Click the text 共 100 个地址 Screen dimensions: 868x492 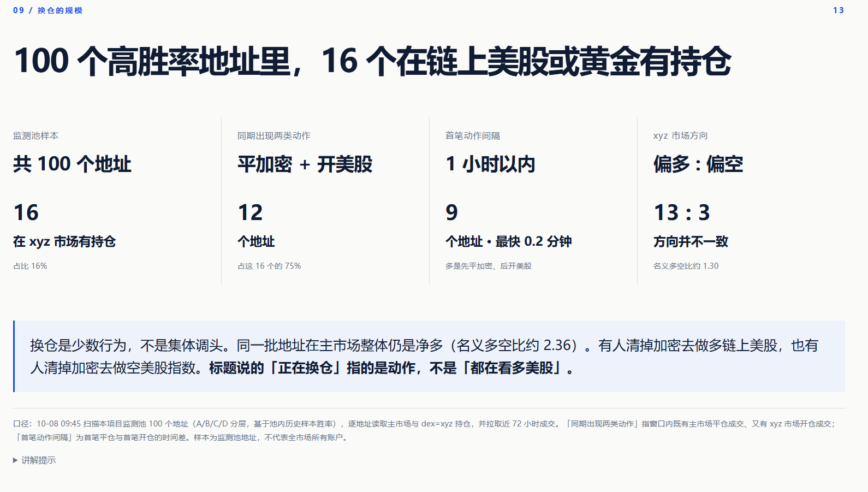coord(72,164)
